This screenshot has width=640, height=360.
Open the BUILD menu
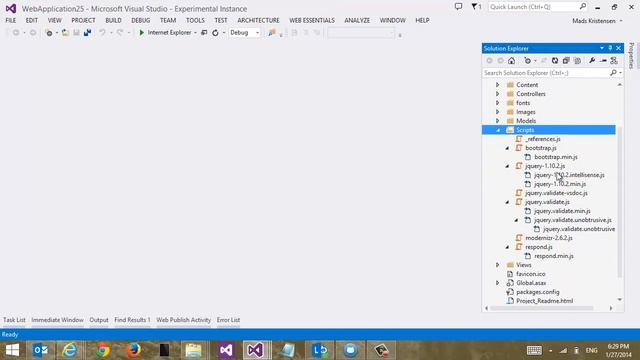[x=113, y=20]
